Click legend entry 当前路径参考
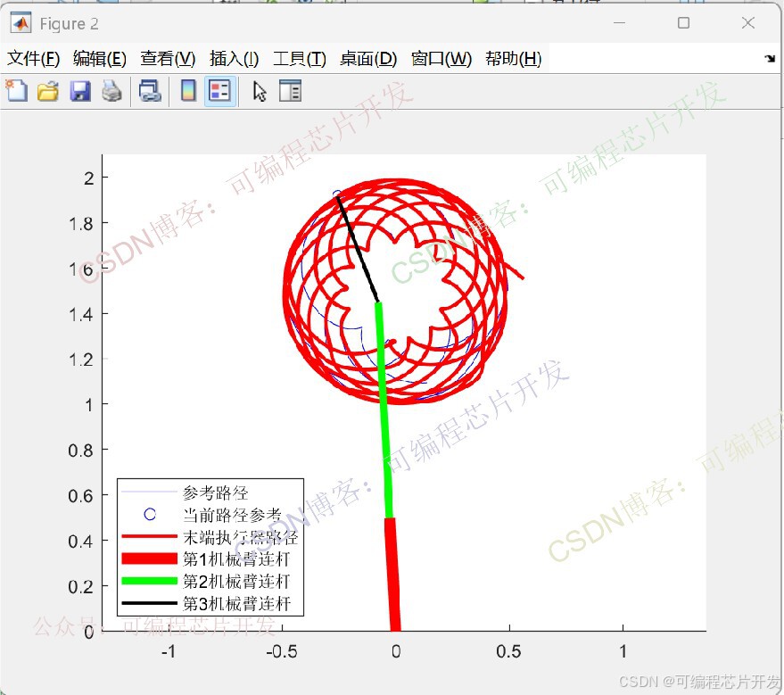Viewport: 784px width, 695px height. [x=232, y=515]
